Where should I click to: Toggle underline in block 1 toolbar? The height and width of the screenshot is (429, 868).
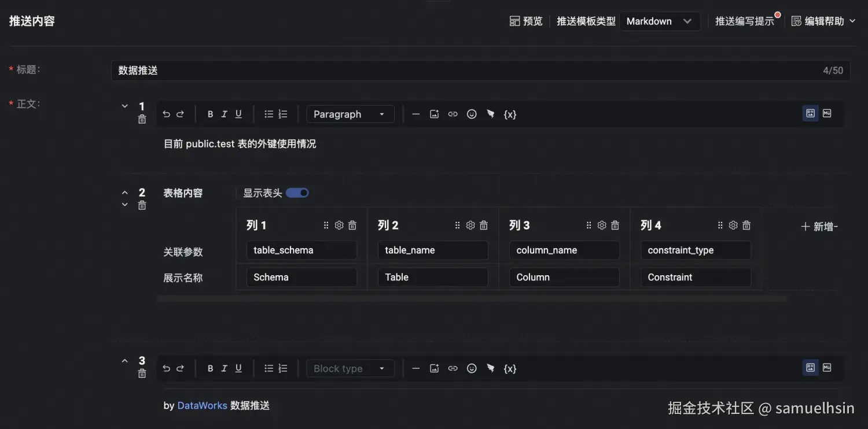click(x=238, y=114)
